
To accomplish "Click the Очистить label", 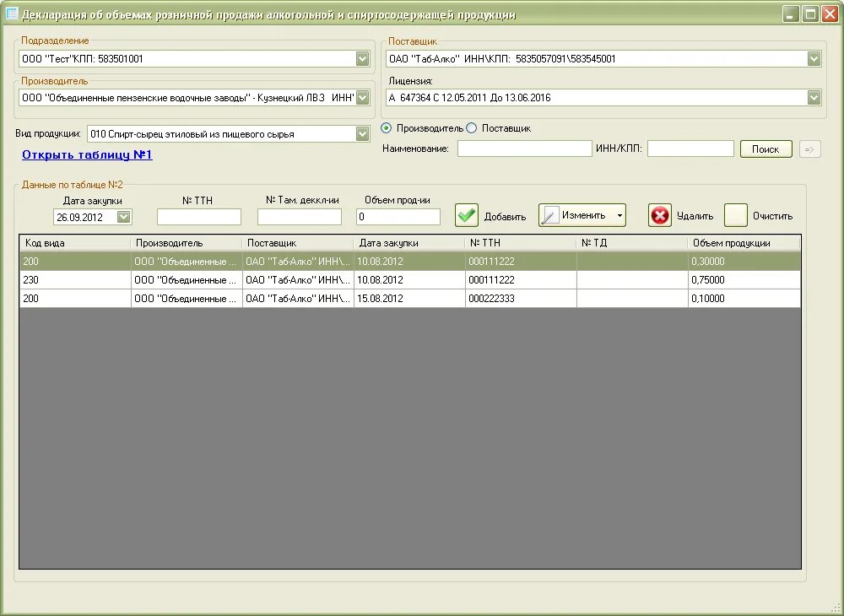I will (772, 216).
